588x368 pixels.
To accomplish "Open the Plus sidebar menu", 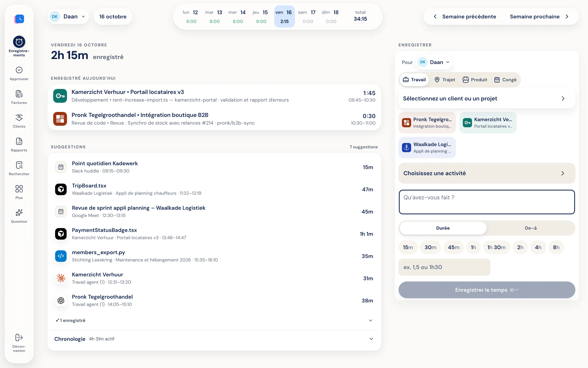I will (x=19, y=192).
